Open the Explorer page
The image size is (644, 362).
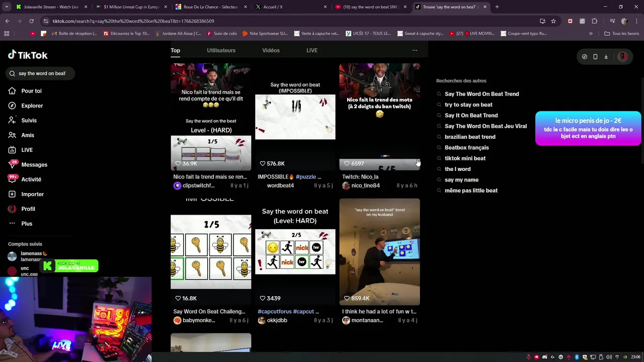(x=26, y=106)
